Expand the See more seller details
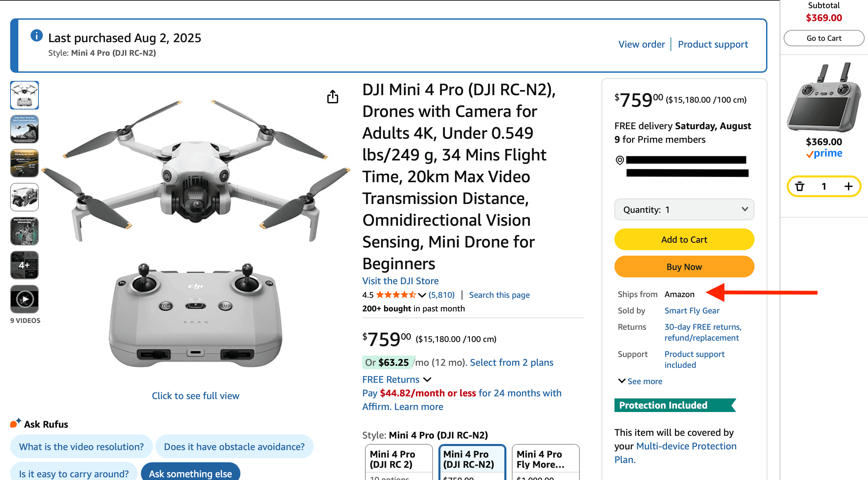 click(x=640, y=381)
